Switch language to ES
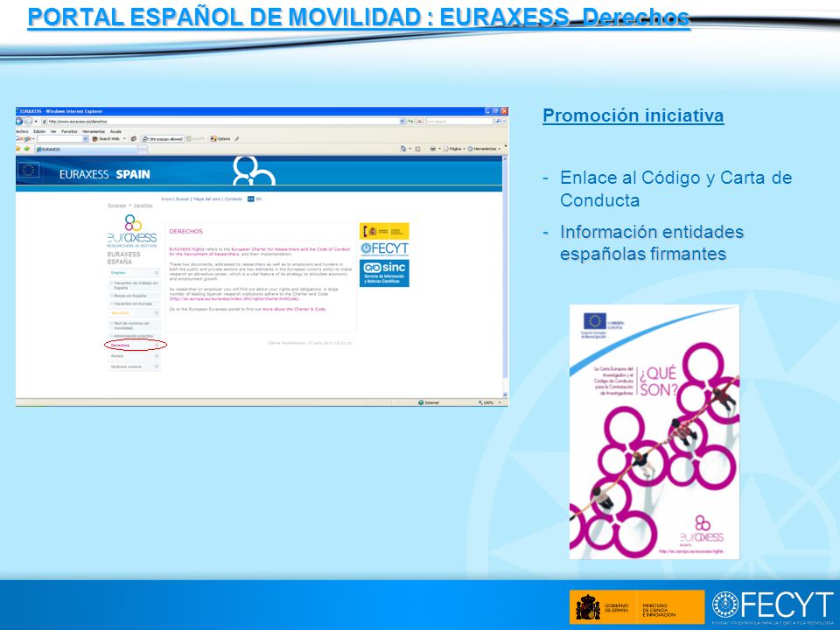This screenshot has height=630, width=840. 251,199
